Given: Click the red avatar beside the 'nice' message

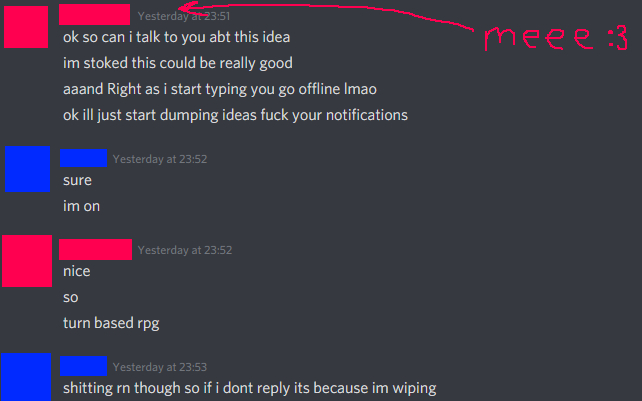Looking at the screenshot, I should click(x=27, y=261).
